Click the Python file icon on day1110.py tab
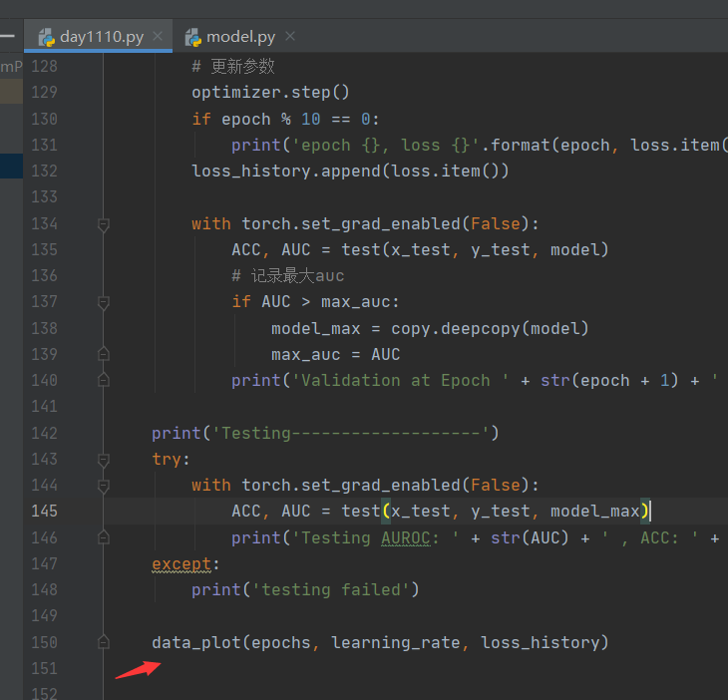Image resolution: width=728 pixels, height=700 pixels. (47, 37)
